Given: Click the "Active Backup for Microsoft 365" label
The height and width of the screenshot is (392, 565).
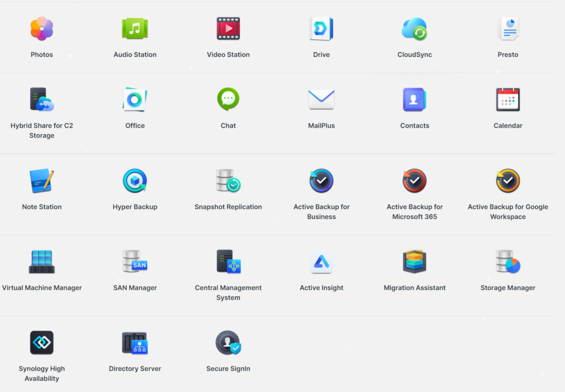Looking at the screenshot, I should coord(414,212).
